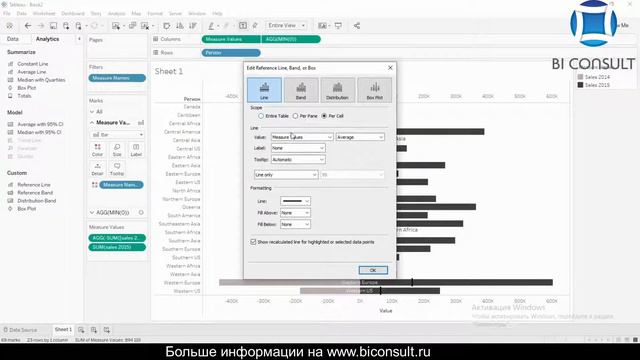Click the Undo back arrow
This screenshot has width=640, height=360.
[28, 26]
